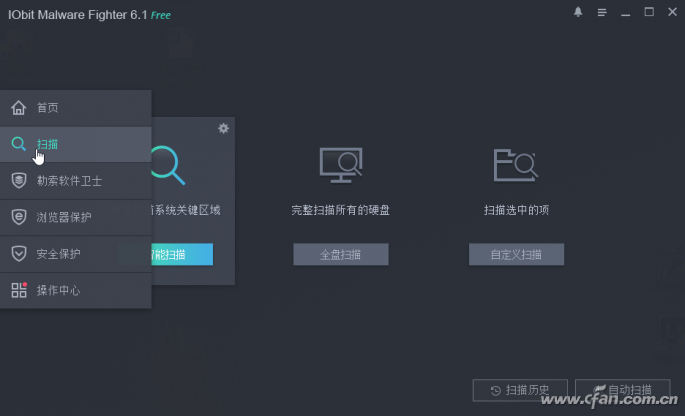685x416 pixels.
Task: Open 浏览器保护 browser protection
Action: 76,217
